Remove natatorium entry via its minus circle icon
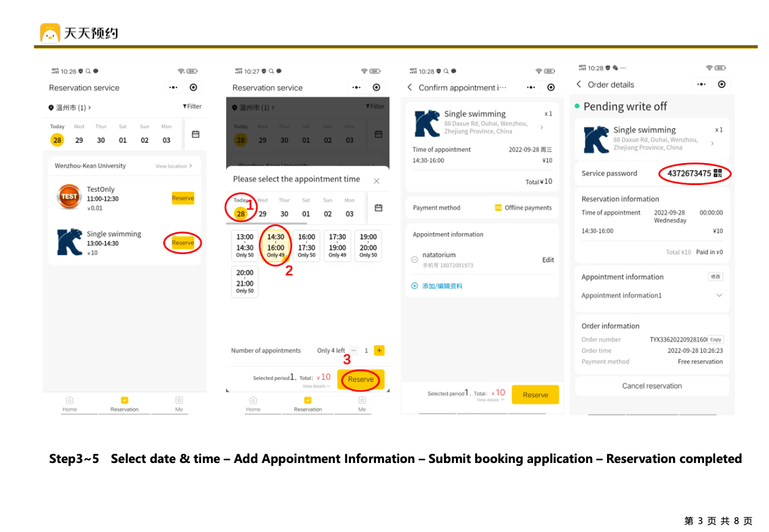Image resolution: width=769 pixels, height=532 pixels. [414, 260]
